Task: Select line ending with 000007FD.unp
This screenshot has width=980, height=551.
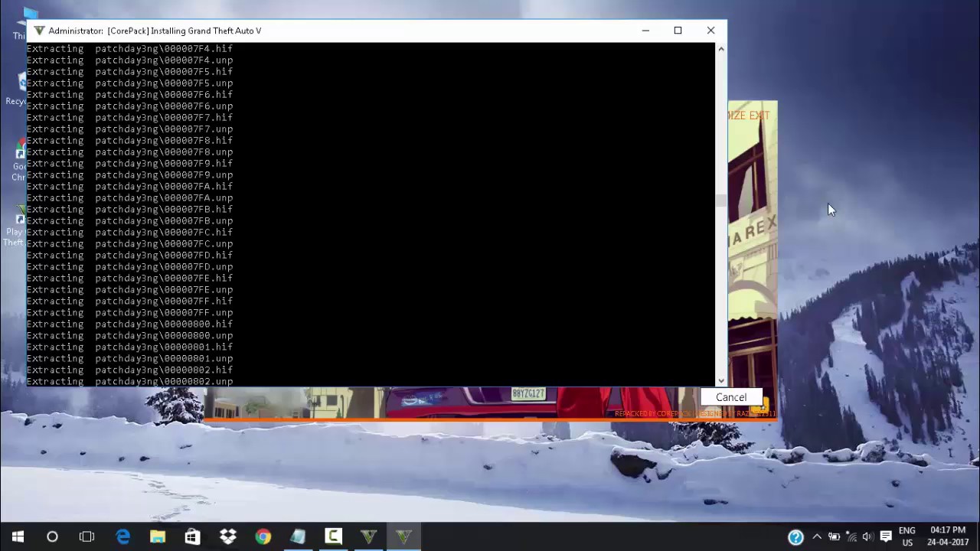Action: point(130,267)
